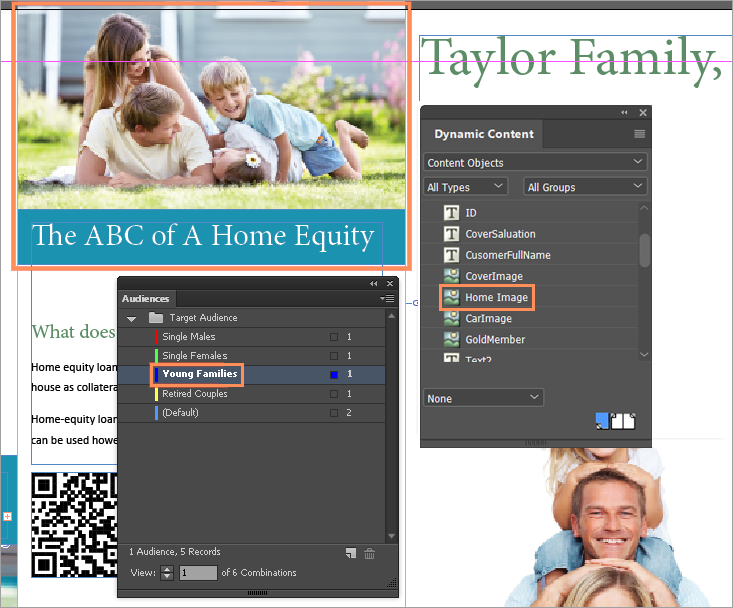Close the Dynamic Content panel
The width and height of the screenshot is (733, 608).
point(643,112)
